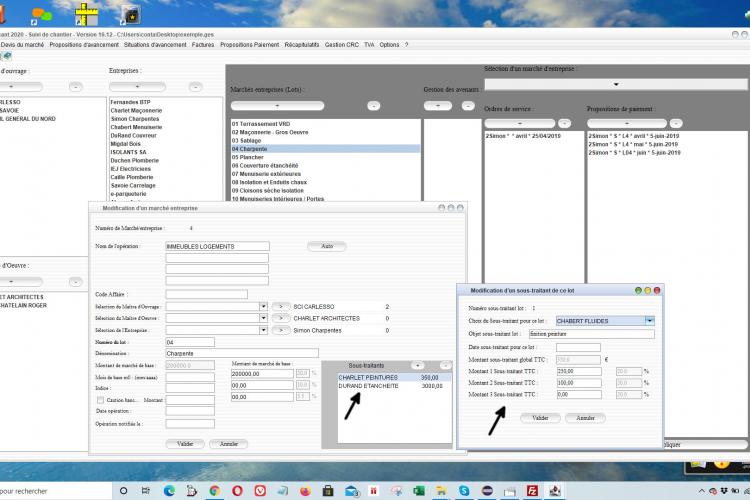Image resolution: width=750 pixels, height=500 pixels.
Task: Open FileZilla from the taskbar
Action: 532,491
